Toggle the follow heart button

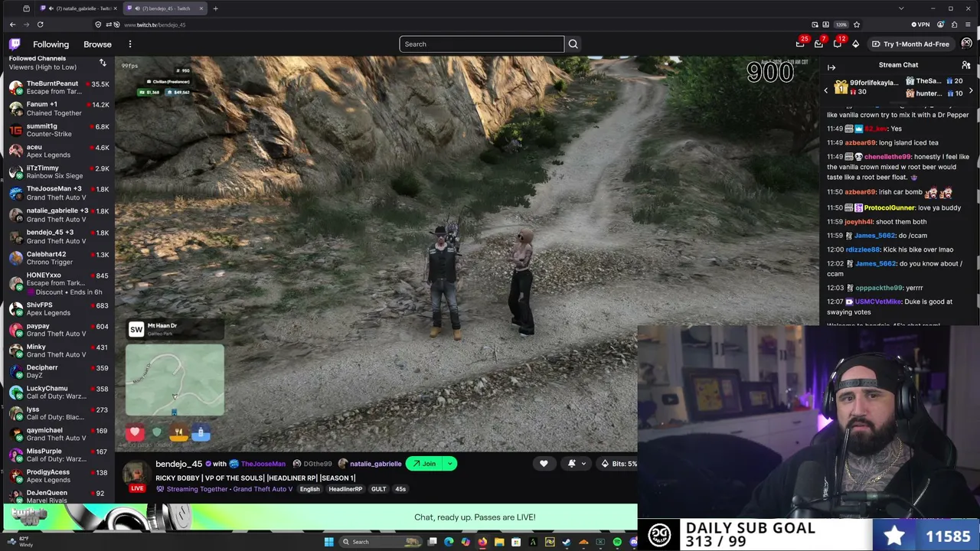544,464
